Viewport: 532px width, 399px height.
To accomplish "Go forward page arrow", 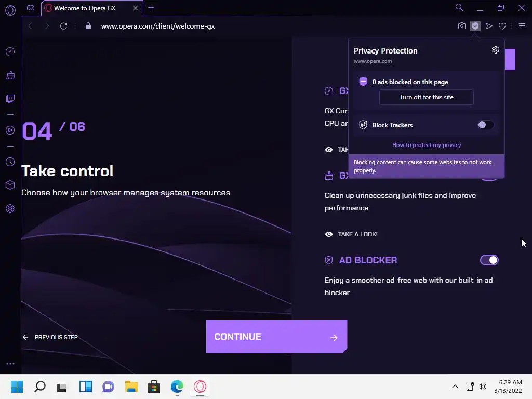I will tap(47, 26).
